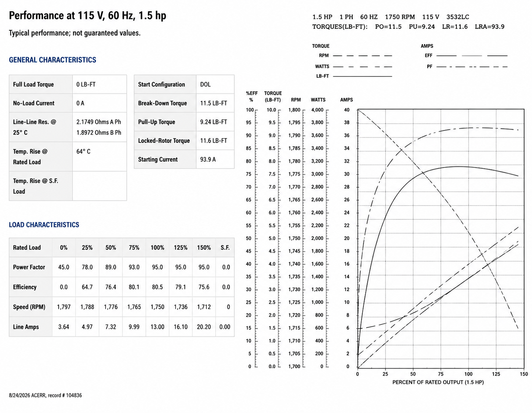
Task: Click the LOAD CHARACTERISTICS heading
Action: [x=44, y=225]
